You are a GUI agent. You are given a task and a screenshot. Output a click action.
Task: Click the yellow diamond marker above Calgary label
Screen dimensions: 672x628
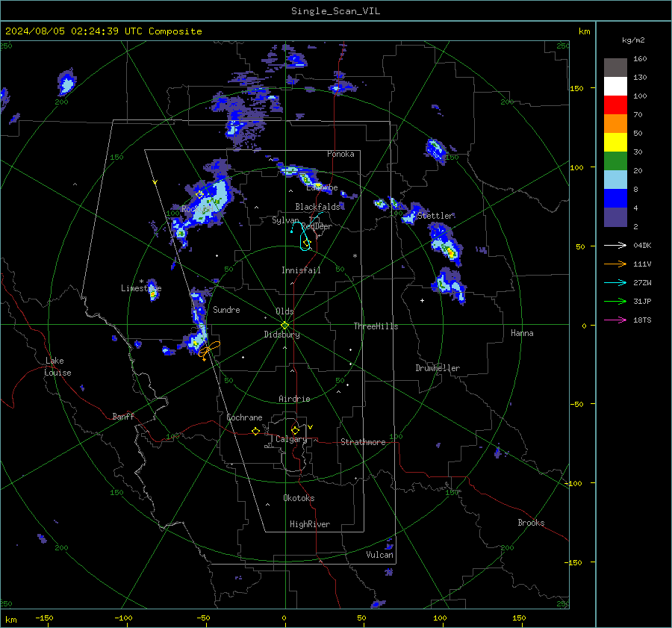tap(295, 430)
